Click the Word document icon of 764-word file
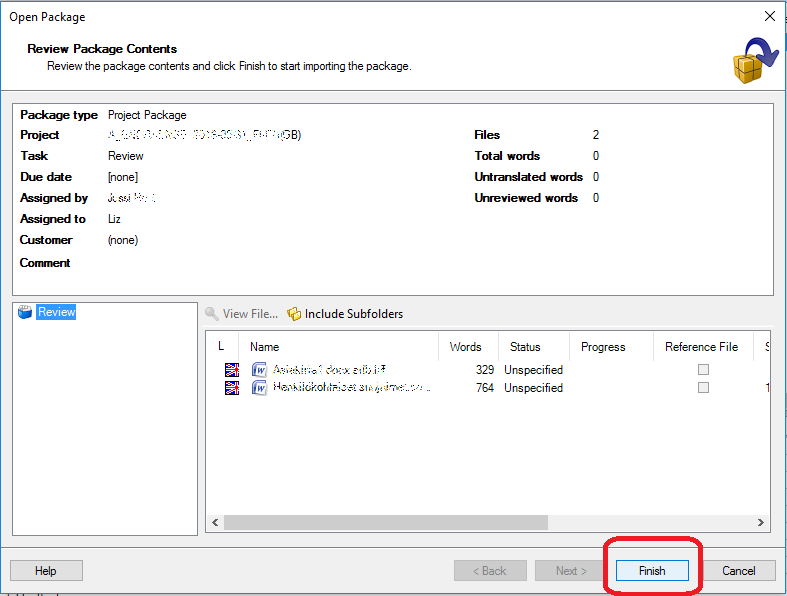The width and height of the screenshot is (787, 596). pos(259,387)
